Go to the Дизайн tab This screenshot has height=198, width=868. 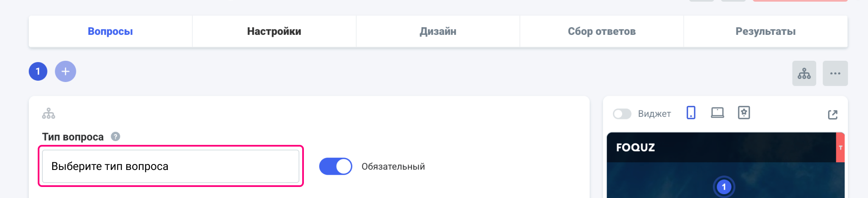[438, 31]
